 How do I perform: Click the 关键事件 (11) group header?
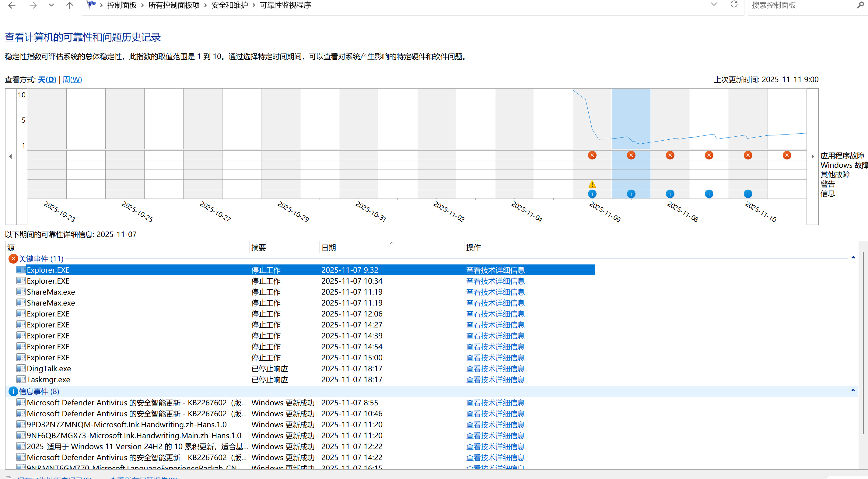pyautogui.click(x=41, y=259)
